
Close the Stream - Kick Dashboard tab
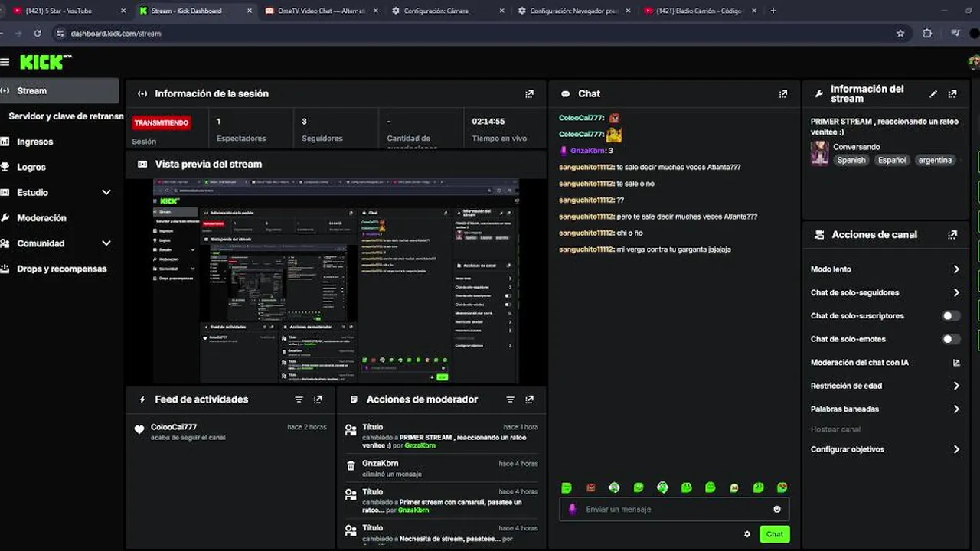(249, 11)
